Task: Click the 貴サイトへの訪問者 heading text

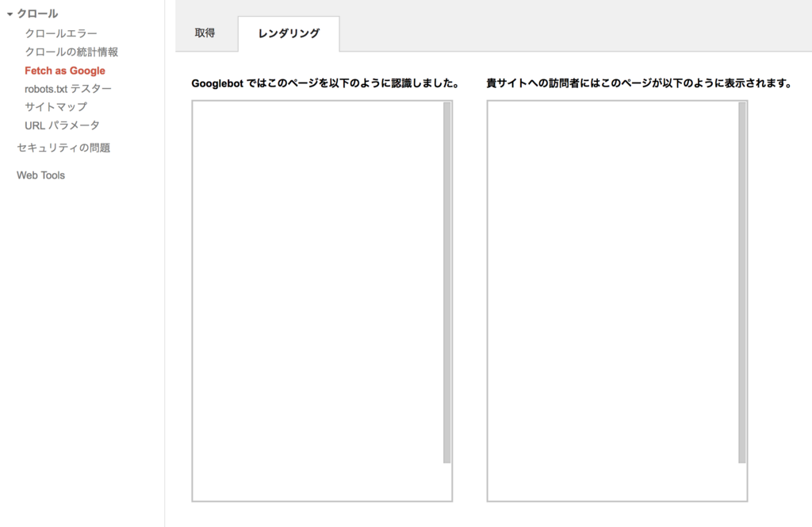Action: click(640, 83)
